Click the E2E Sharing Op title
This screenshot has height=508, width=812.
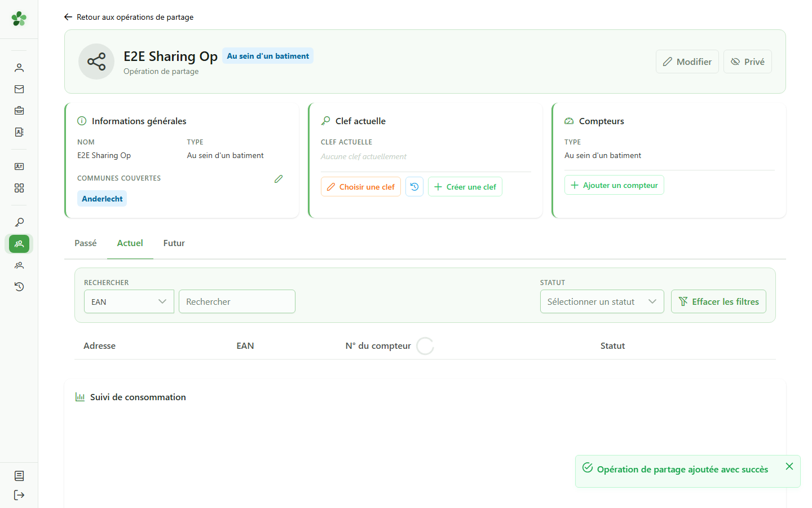coord(171,56)
